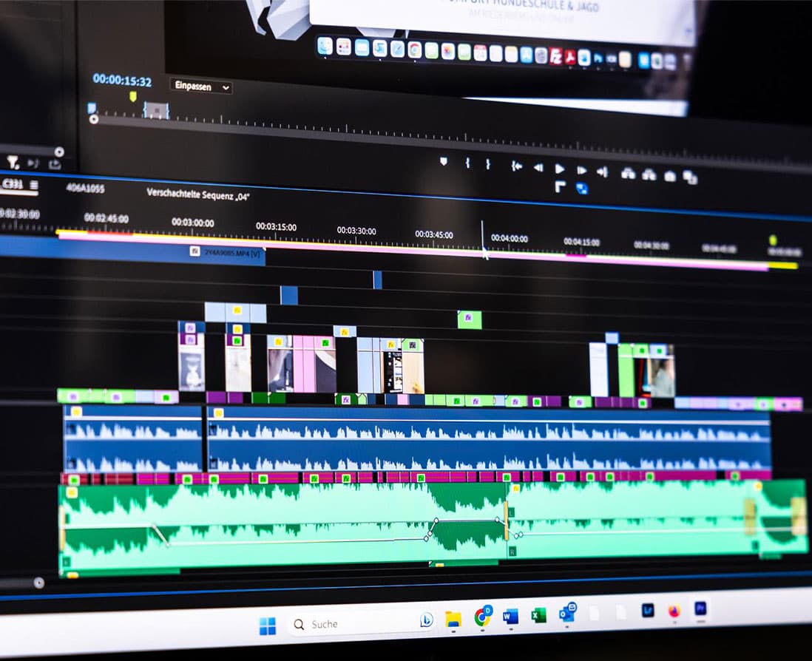Screen dimensions: 812x661
Task: Select the long blue audio clip right of cut
Action: tap(489, 440)
